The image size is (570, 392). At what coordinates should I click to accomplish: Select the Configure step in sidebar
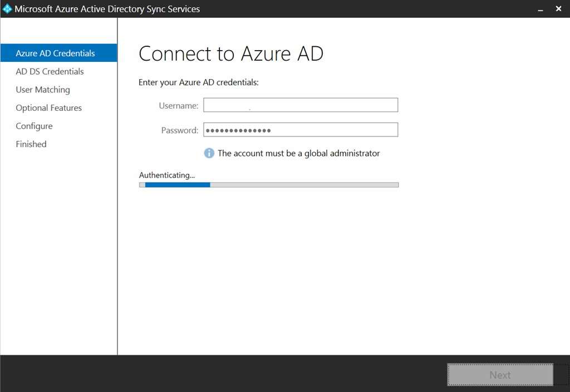[x=34, y=126]
